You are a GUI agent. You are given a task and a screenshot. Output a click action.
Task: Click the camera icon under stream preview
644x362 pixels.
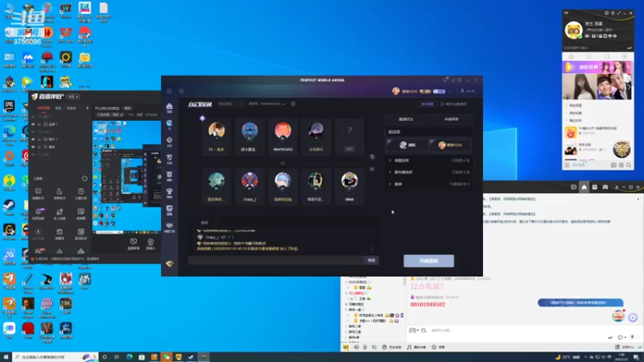click(x=151, y=242)
